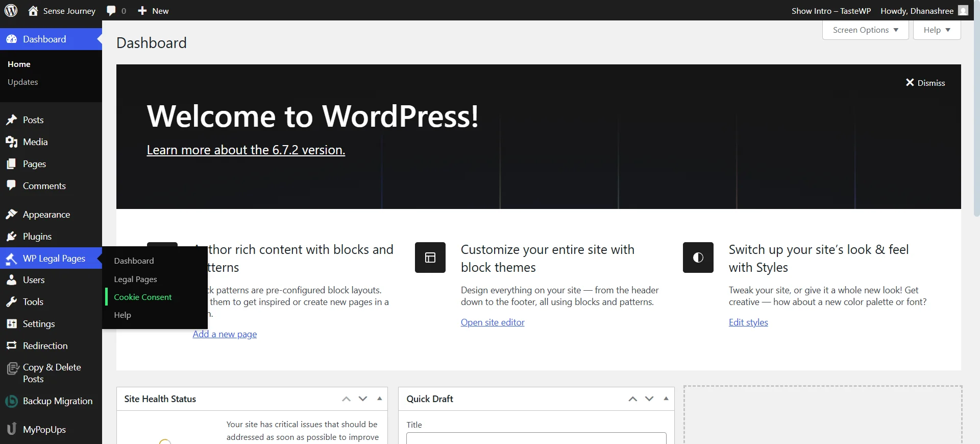
Task: Toggle Quick Draft panel collapse triangle
Action: pos(666,399)
